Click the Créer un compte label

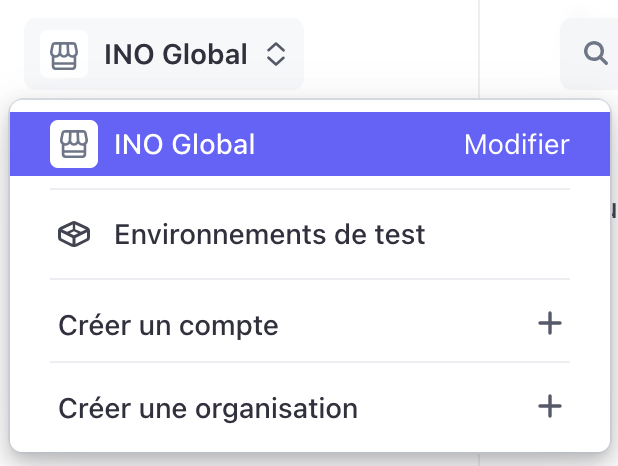168,325
